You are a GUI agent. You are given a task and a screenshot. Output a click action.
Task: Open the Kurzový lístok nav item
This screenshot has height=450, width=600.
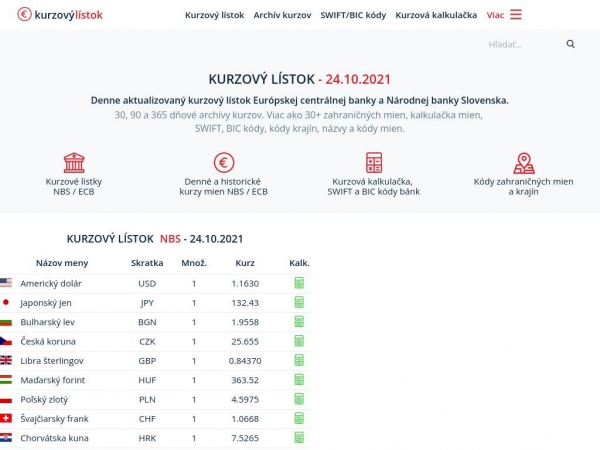coord(214,15)
